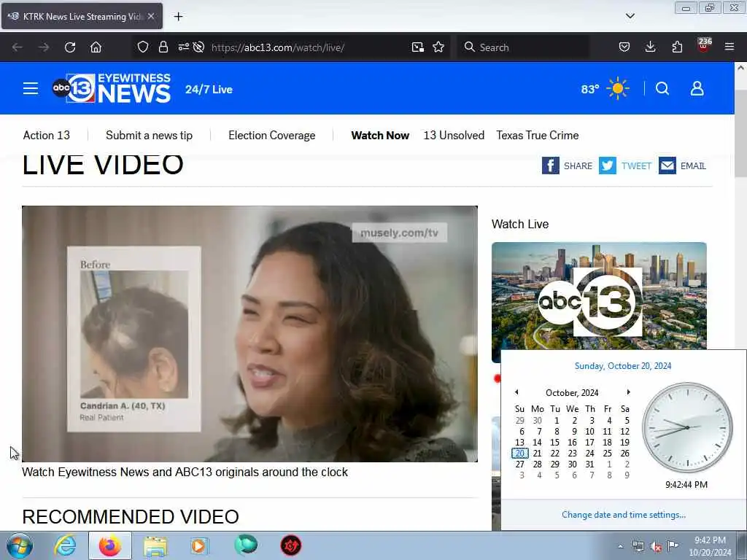Image resolution: width=747 pixels, height=560 pixels.
Task: Click the Sunday, October 20, 2024 date
Action: tap(623, 366)
